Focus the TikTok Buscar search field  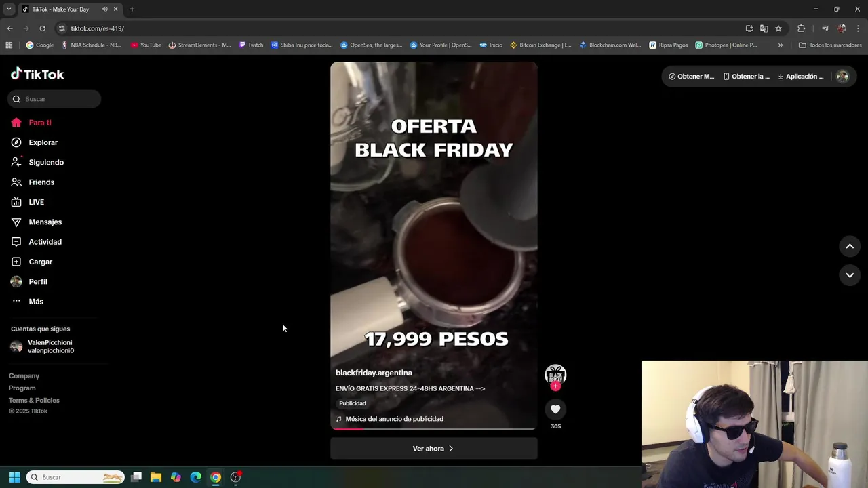tap(55, 99)
